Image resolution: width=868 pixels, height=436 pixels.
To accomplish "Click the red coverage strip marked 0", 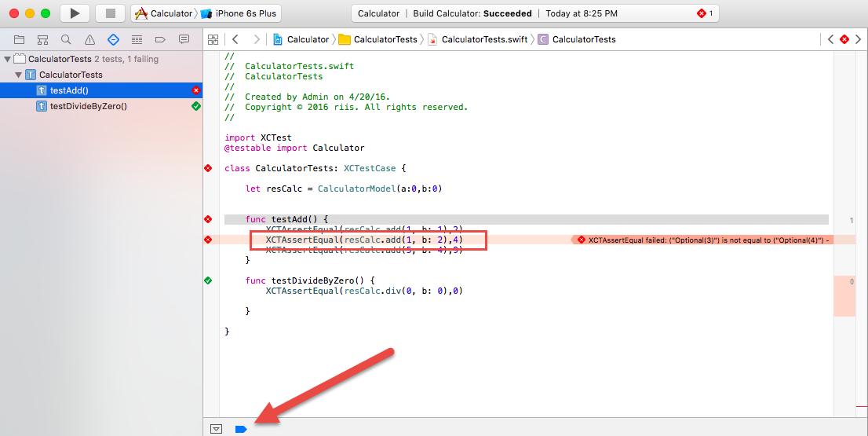I will click(844, 296).
